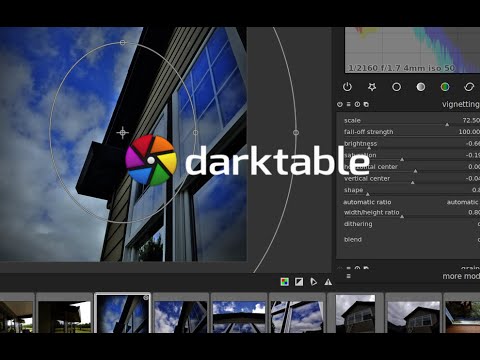The image size is (480, 360).
Task: Open the dithering dropdown
Action: pos(412,224)
